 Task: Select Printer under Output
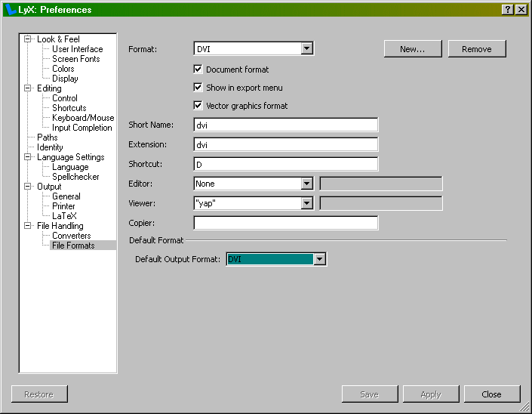point(63,206)
